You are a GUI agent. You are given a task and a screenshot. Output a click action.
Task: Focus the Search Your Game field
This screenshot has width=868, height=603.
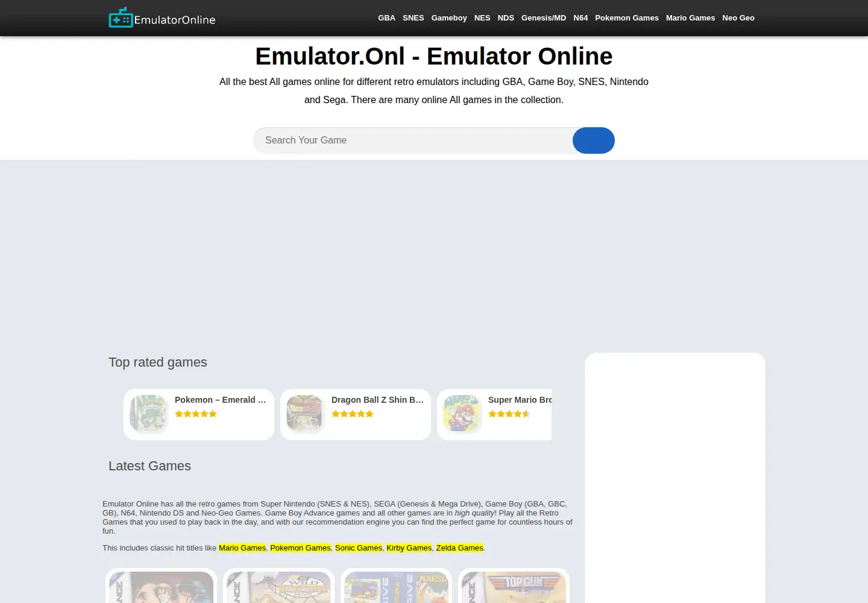tap(413, 140)
